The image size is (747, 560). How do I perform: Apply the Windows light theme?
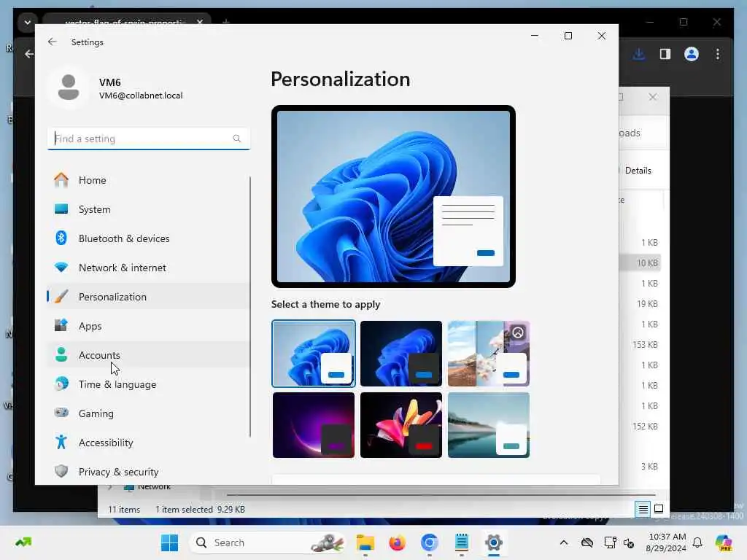pos(314,354)
